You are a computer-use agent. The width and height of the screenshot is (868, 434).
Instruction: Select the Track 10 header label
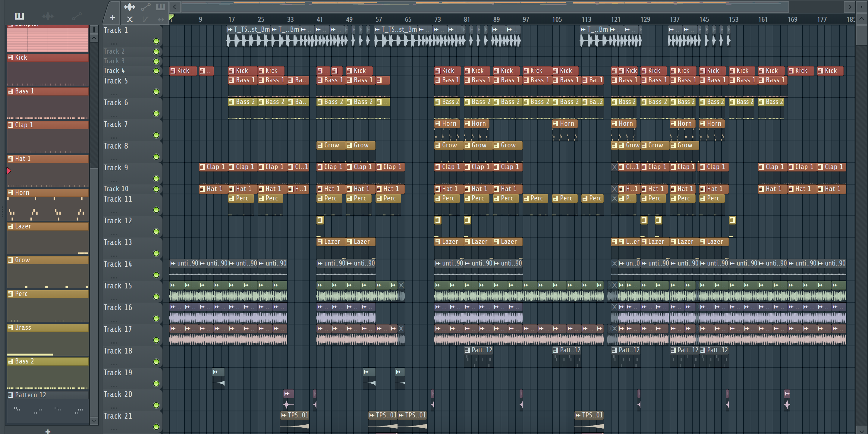click(115, 189)
